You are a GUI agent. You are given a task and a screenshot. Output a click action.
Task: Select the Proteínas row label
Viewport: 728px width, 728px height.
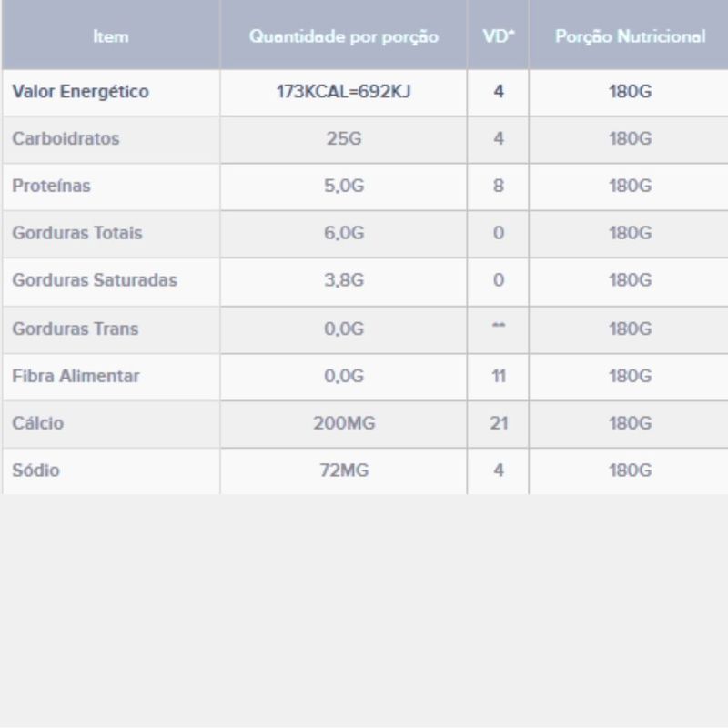52,187
